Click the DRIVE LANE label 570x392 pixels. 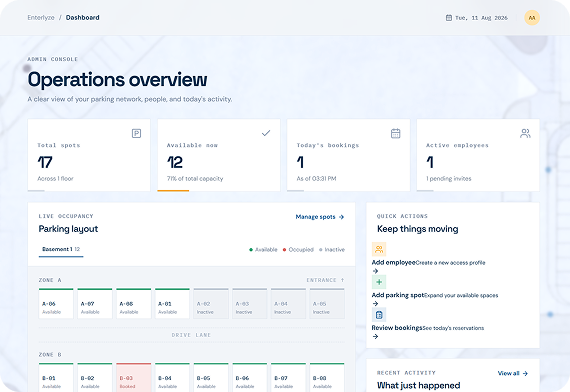tap(191, 335)
